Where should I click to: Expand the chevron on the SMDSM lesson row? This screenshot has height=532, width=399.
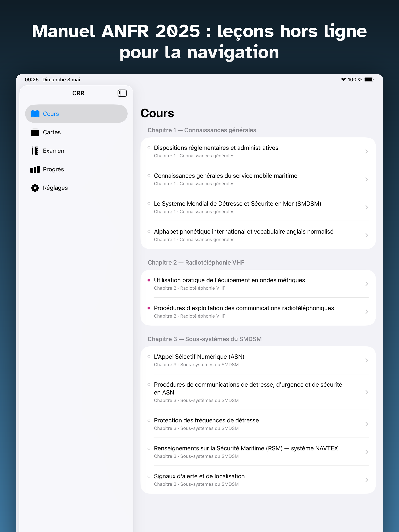367,207
